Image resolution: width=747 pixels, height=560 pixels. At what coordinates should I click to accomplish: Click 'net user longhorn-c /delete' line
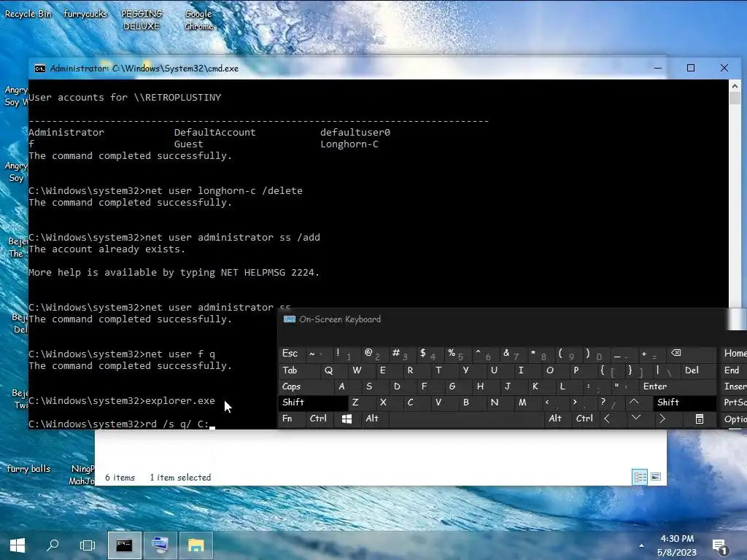(x=223, y=190)
